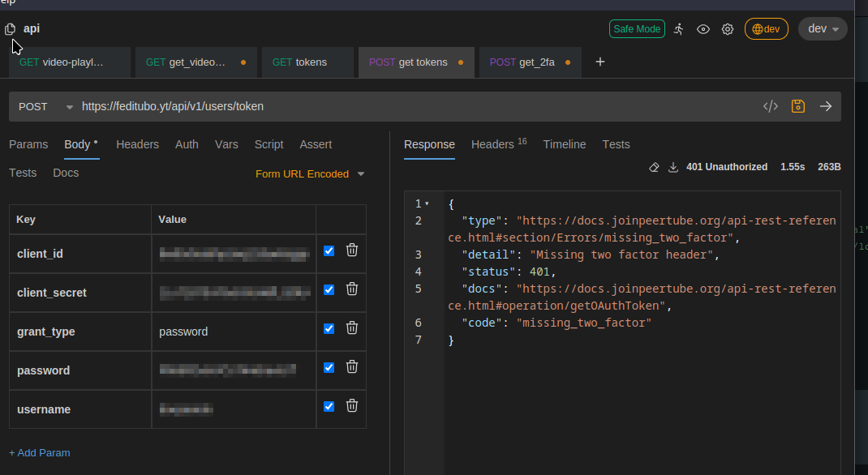Click the Add Param link
The height and width of the screenshot is (475, 868).
point(40,452)
